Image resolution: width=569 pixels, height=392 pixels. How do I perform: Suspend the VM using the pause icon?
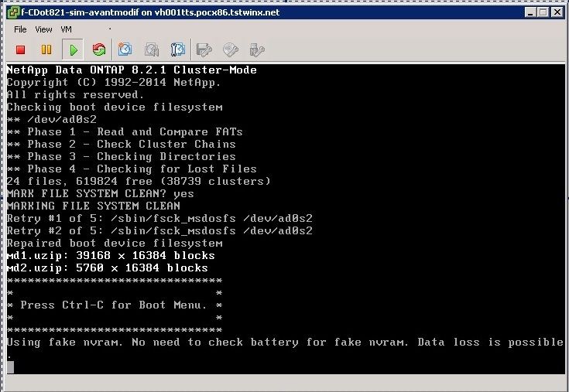[x=46, y=49]
